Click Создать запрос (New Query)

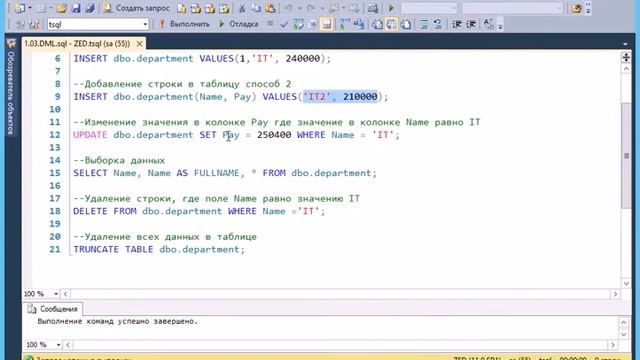[x=136, y=8]
